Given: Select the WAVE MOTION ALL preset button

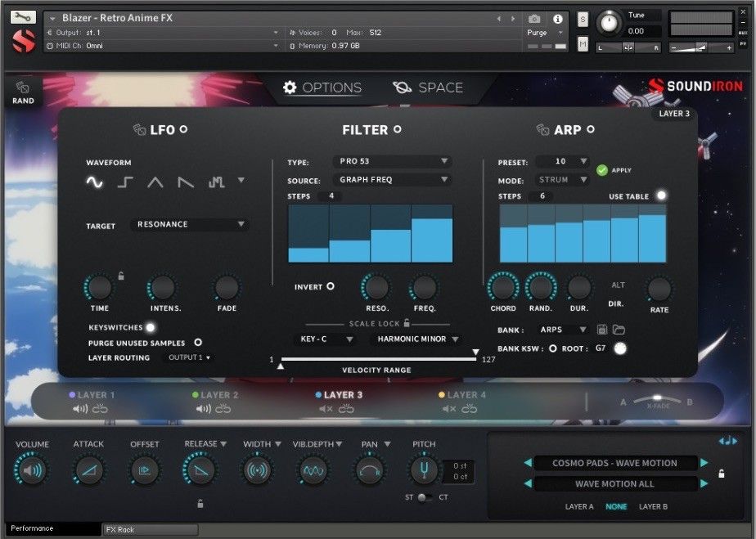Looking at the screenshot, I should coord(615,483).
